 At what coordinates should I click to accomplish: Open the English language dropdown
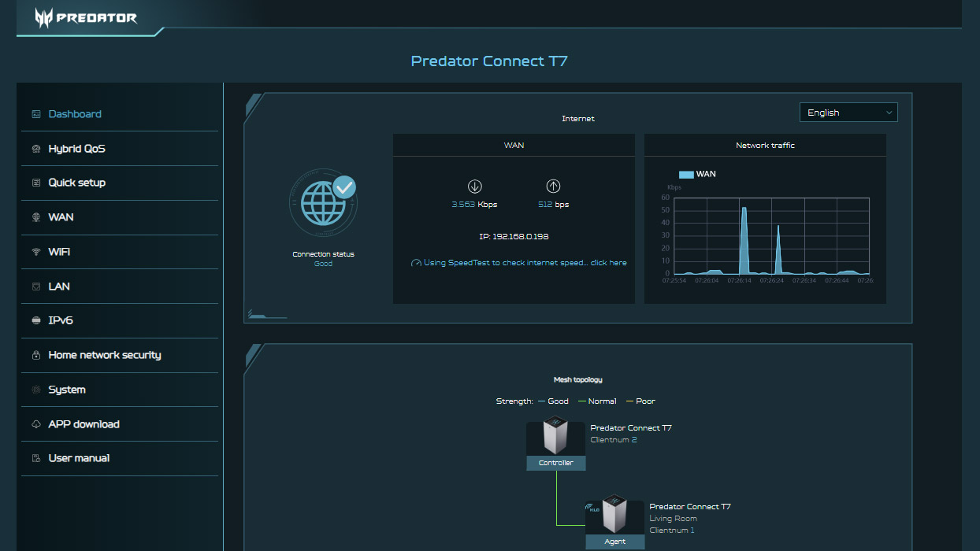click(848, 113)
